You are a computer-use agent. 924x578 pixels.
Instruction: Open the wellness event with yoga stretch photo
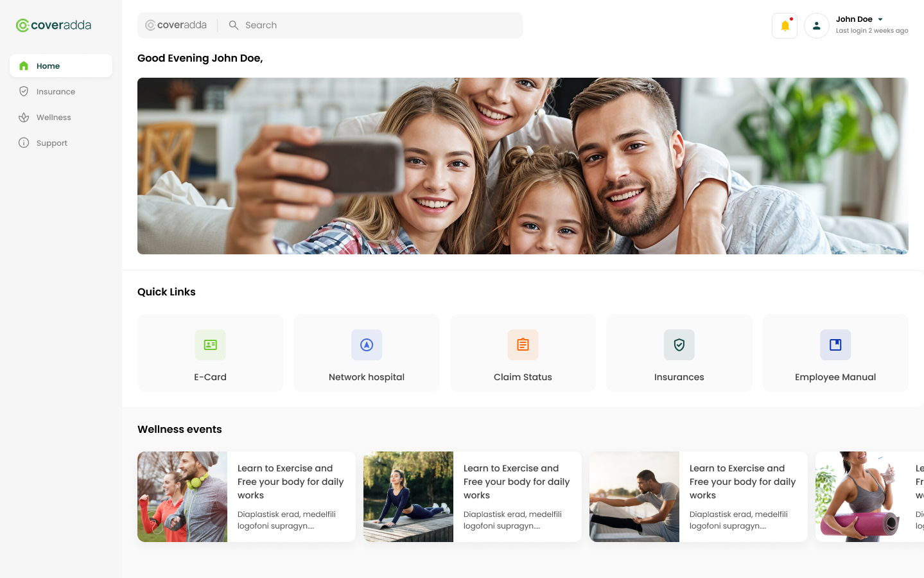(x=473, y=496)
